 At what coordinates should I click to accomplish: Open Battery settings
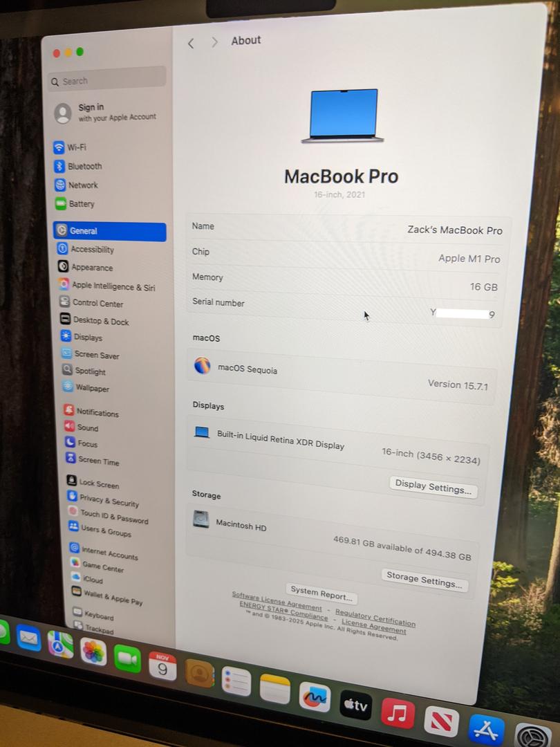(x=75, y=204)
